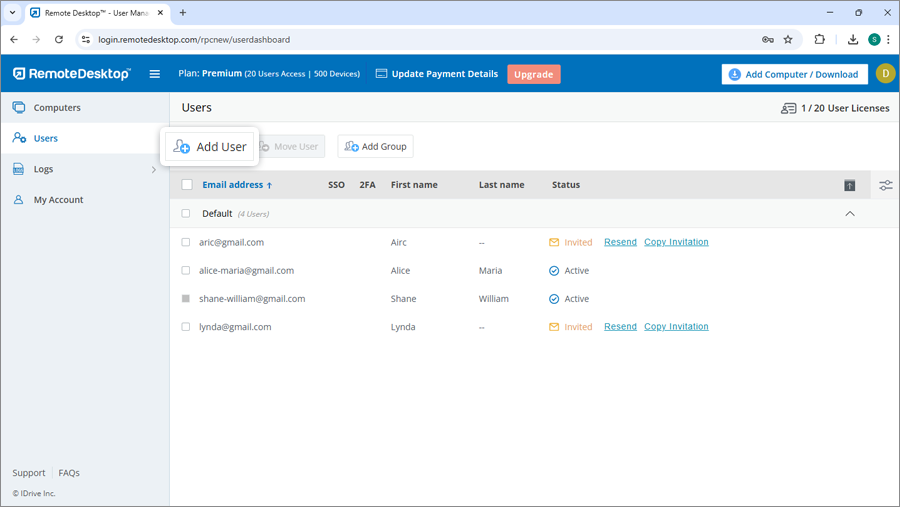Open the Support link

pos(29,473)
